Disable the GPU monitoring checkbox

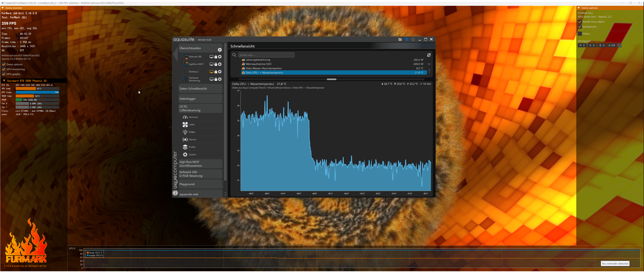4,69
